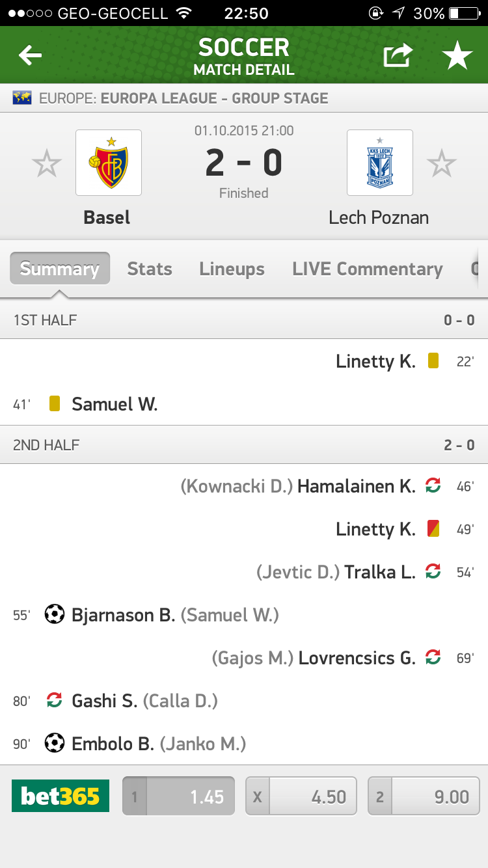Screen dimensions: 488x868
Task: Select the Summary tab
Action: [60, 269]
